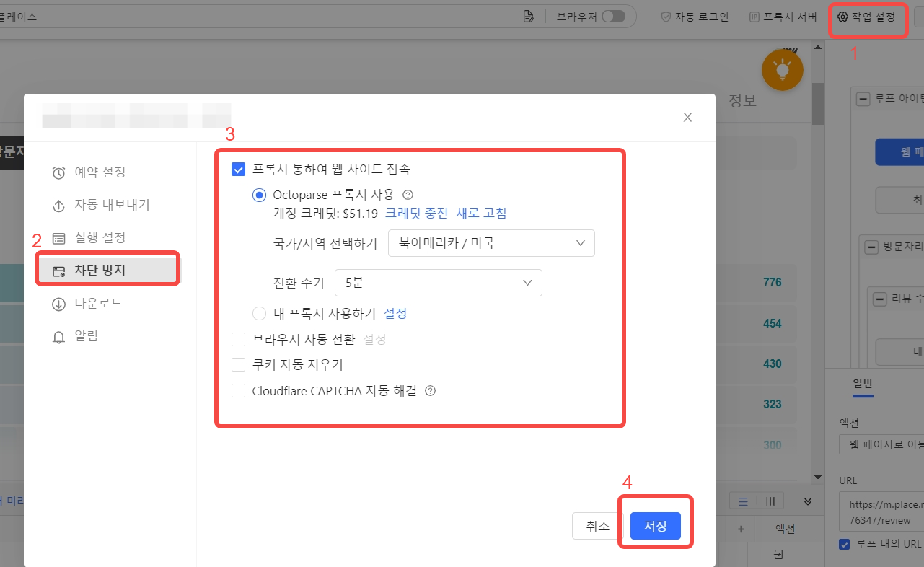Select 내 프록시 사용하기 radio button
Viewport: 924px width, 567px height.
(x=260, y=313)
